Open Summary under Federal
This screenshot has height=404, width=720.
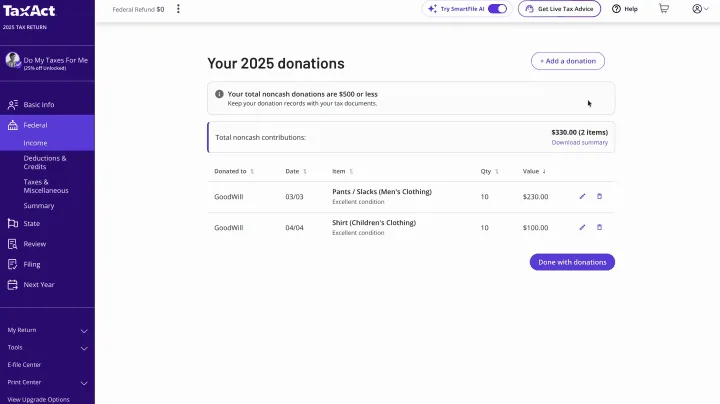click(x=39, y=206)
